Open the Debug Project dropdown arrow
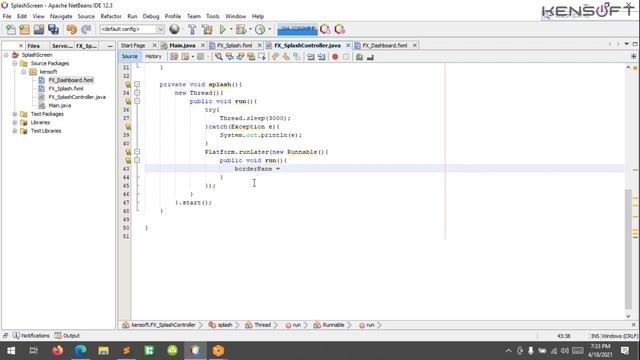The height and width of the screenshot is (360, 640). click(x=250, y=29)
